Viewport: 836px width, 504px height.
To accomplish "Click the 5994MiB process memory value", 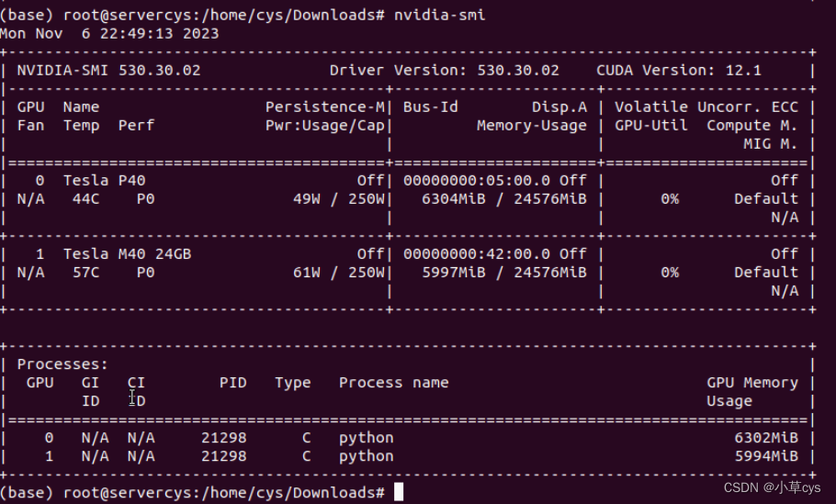I will [x=766, y=456].
